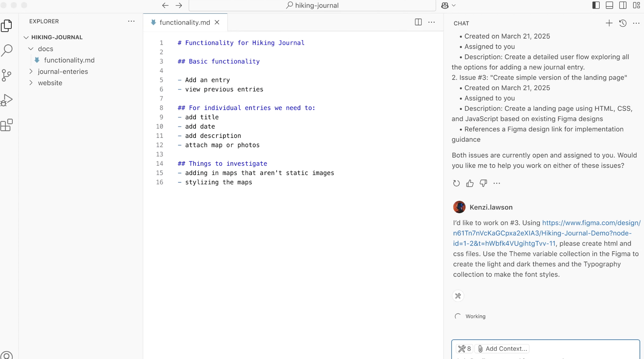Image resolution: width=644 pixels, height=359 pixels.
Task: Open chat panel more actions menu
Action: pos(636,23)
